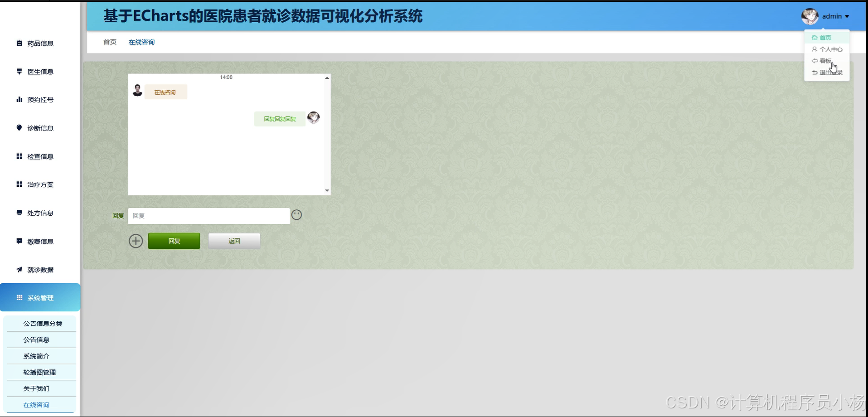Open the 医生信息 sidebar icon

point(19,72)
